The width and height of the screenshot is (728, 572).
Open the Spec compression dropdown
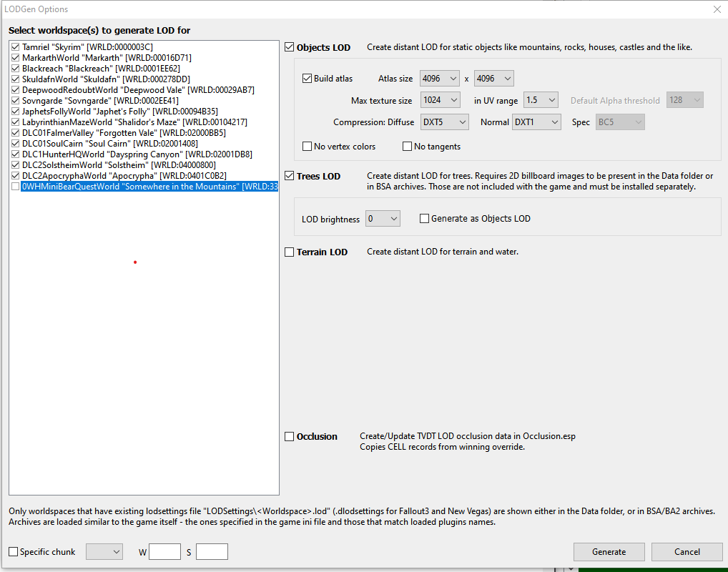pos(620,122)
